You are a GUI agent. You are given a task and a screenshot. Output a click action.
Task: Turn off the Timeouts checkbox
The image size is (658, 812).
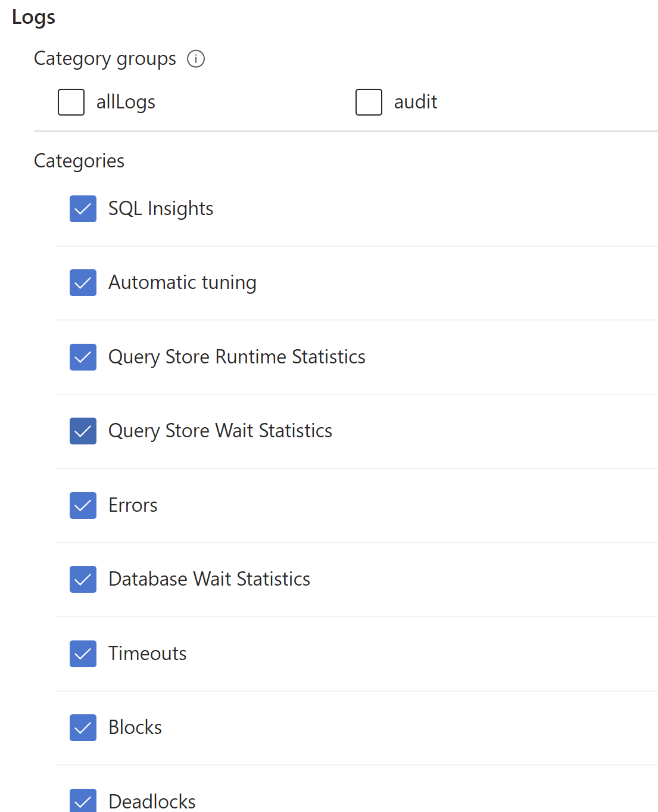pos(83,654)
